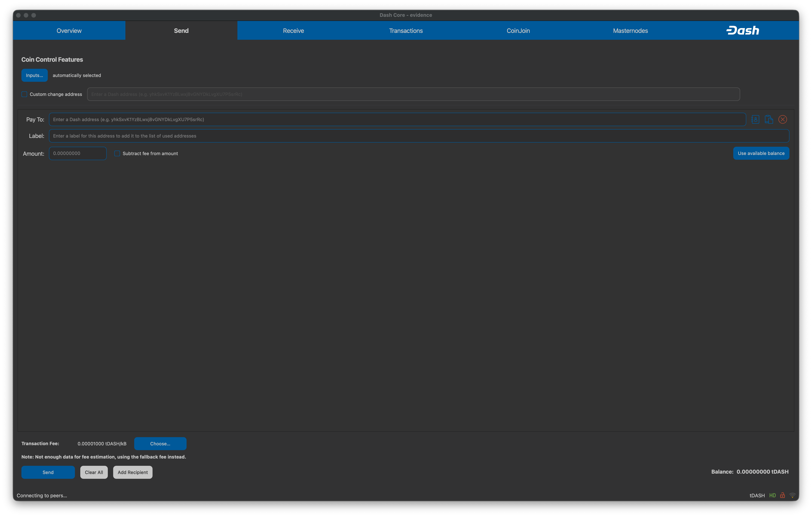The width and height of the screenshot is (812, 517).
Task: Toggle Subtract fee from amount checkbox
Action: 117,153
